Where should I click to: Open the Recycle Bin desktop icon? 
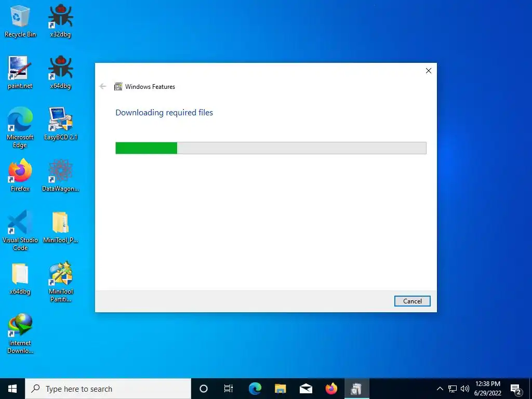click(x=20, y=21)
